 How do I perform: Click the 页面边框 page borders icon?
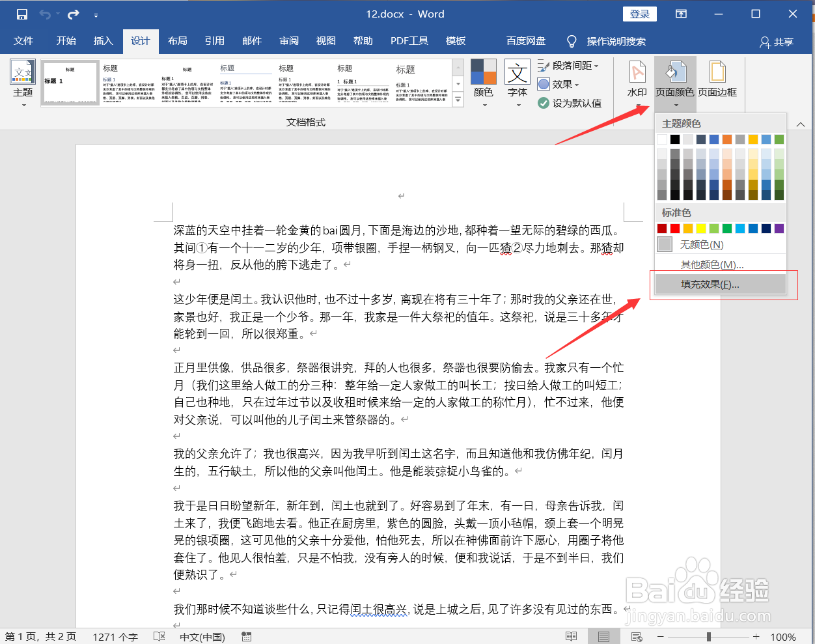coord(717,79)
